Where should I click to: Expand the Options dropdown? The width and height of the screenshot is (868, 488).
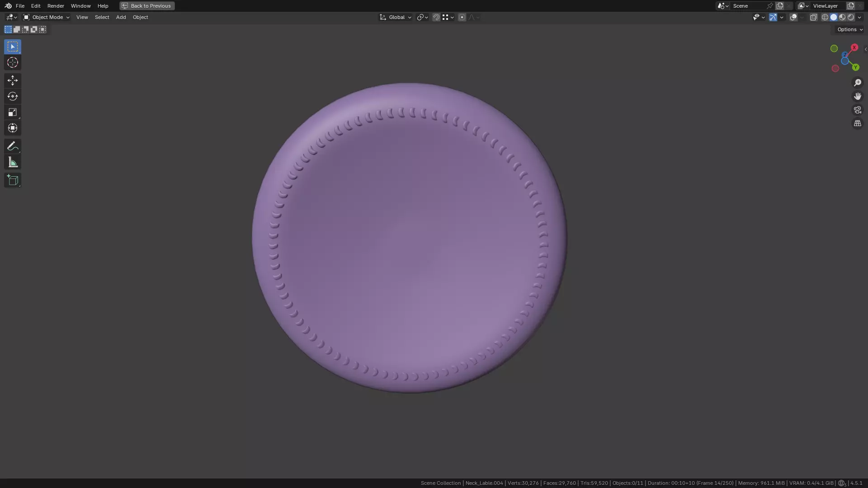click(849, 29)
